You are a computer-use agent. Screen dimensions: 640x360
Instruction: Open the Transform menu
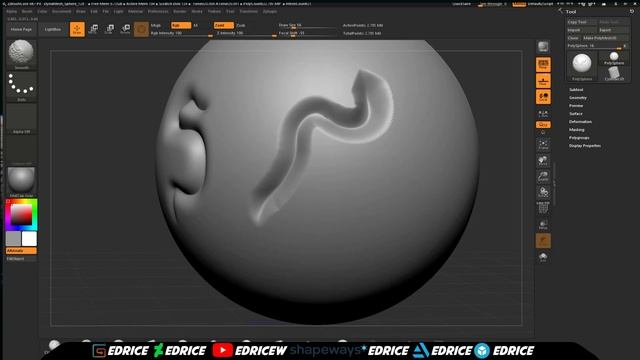[x=249, y=11]
